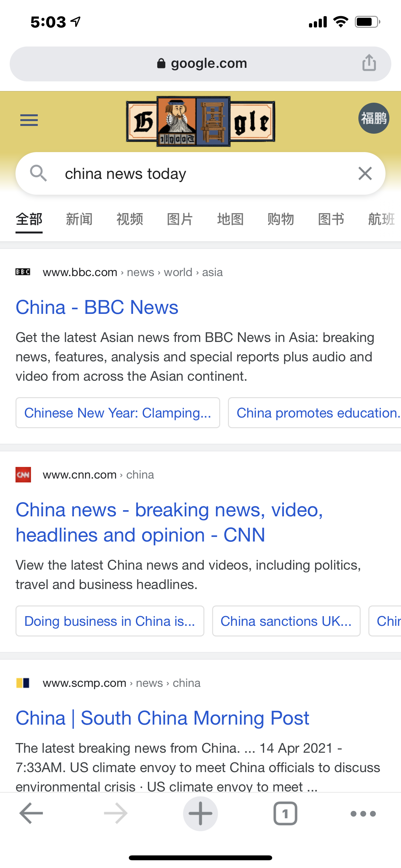Open the three-dot more menu

363,814
